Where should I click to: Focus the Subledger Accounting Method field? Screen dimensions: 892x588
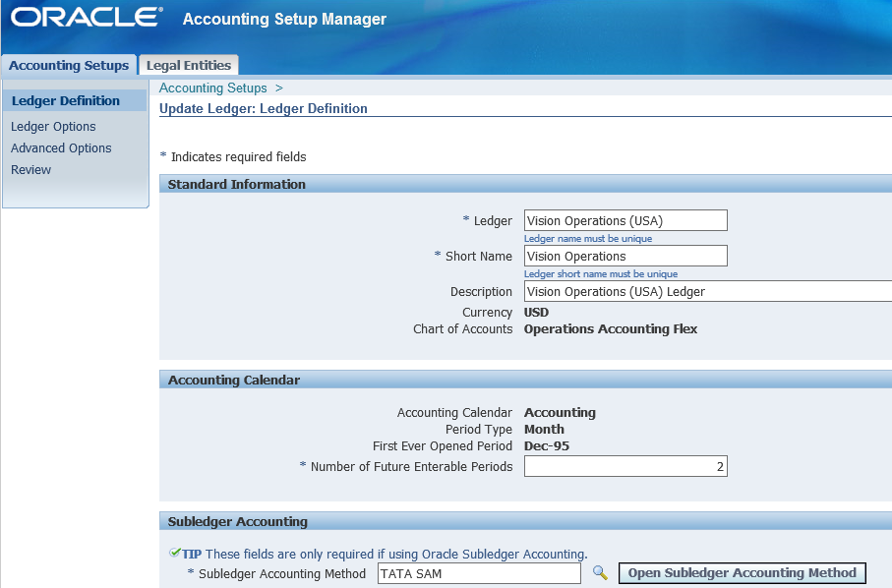coord(479,574)
